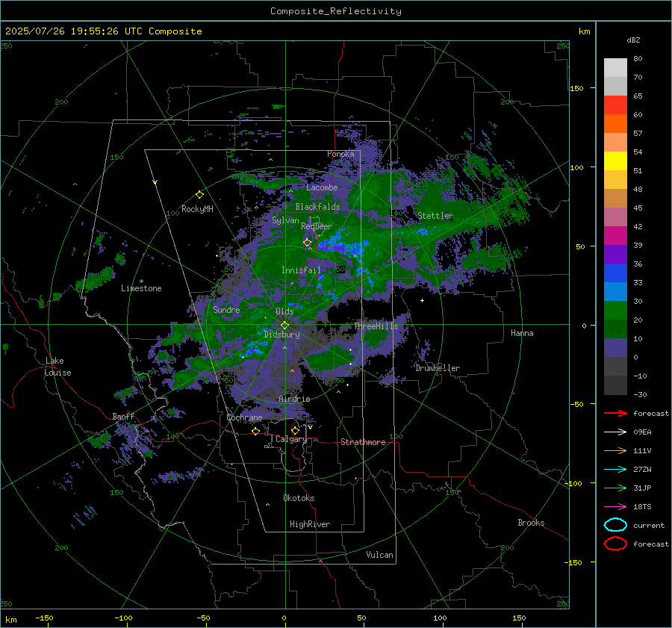
Task: Click the cyan current ellipse legend icon
Action: click(615, 525)
